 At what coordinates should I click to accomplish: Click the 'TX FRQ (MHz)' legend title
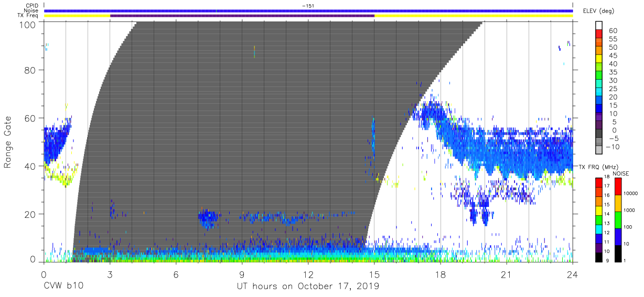pos(598,167)
